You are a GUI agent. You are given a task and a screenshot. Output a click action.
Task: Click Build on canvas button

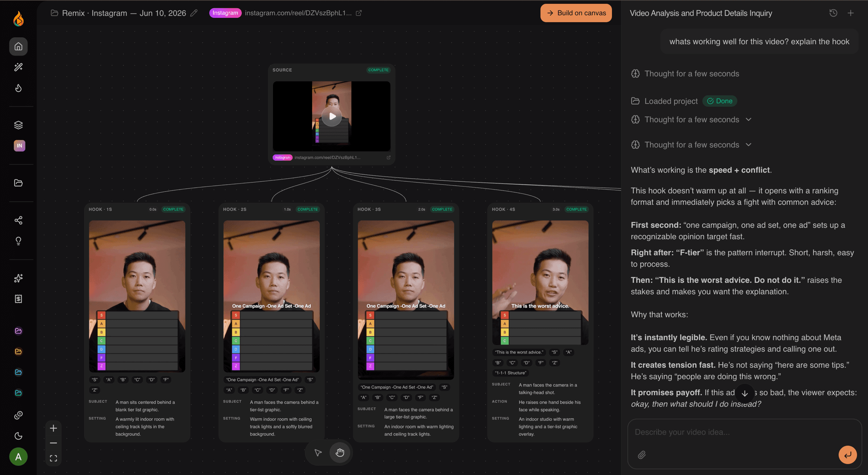576,13
